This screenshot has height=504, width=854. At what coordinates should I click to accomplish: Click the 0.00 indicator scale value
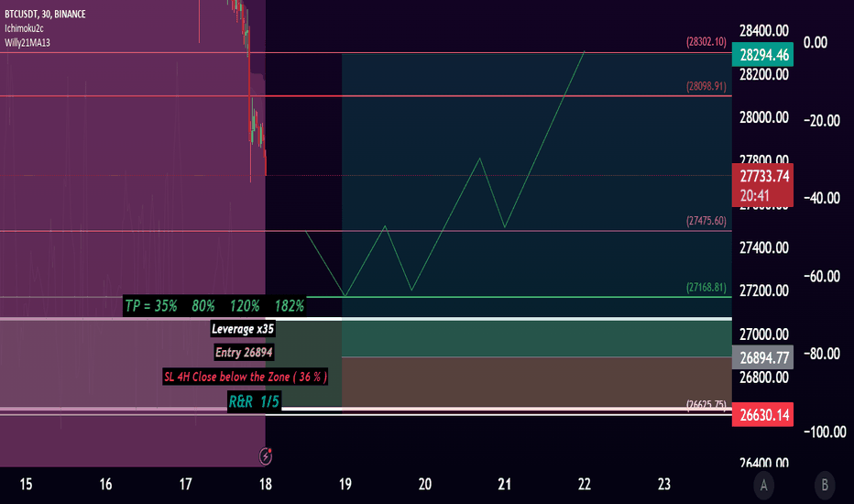(x=816, y=42)
